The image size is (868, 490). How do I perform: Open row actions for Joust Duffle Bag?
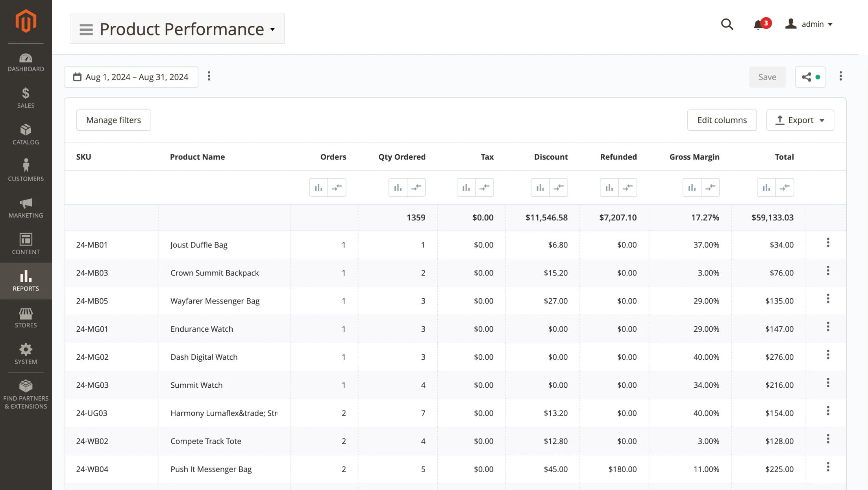coord(828,242)
